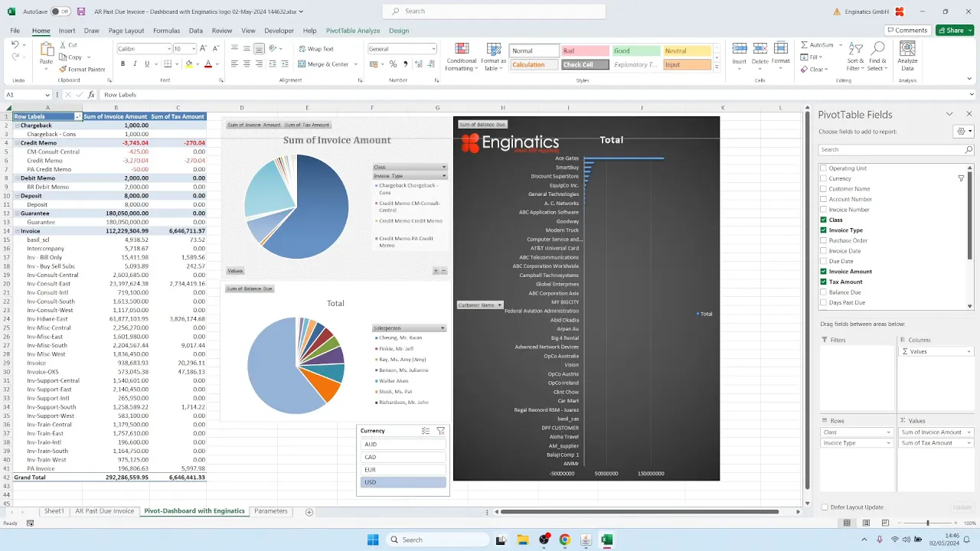This screenshot has height=551, width=980.
Task: Open Chrome from the Windows taskbar
Action: tap(564, 540)
